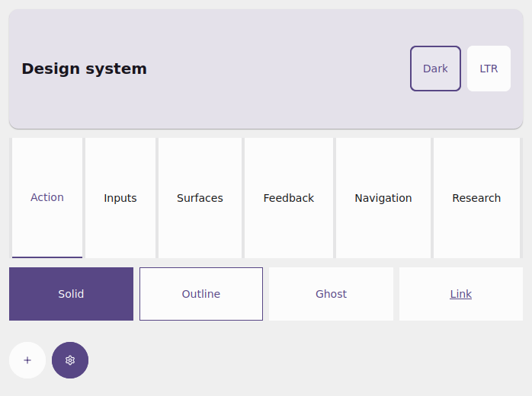Open settings with the gear icon button
The height and width of the screenshot is (396, 532).
(70, 360)
